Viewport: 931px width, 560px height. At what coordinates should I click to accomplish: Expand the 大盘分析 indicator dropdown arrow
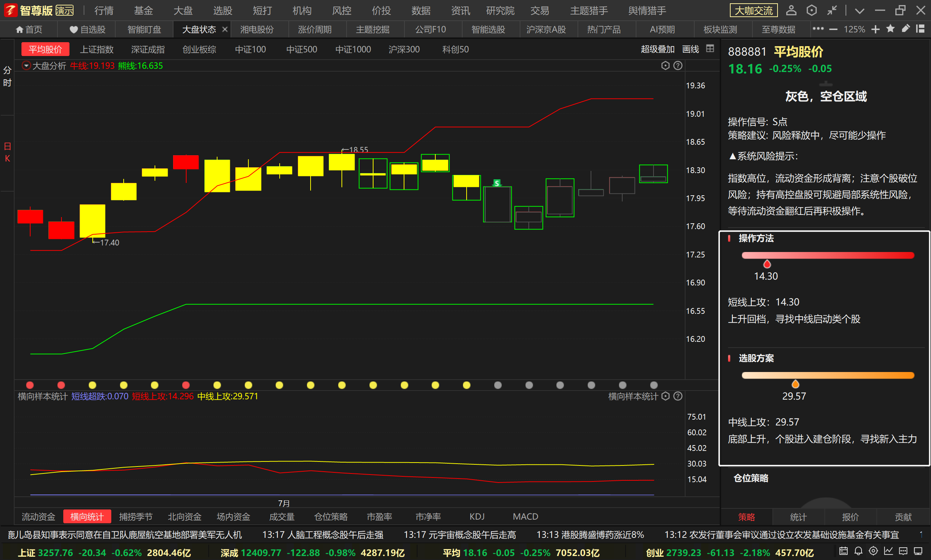click(x=26, y=66)
